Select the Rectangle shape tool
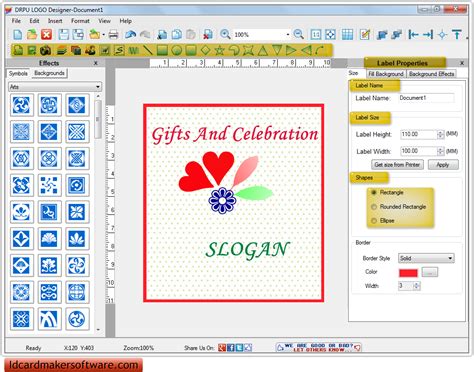This screenshot has height=372, width=474. pyautogui.click(x=162, y=50)
